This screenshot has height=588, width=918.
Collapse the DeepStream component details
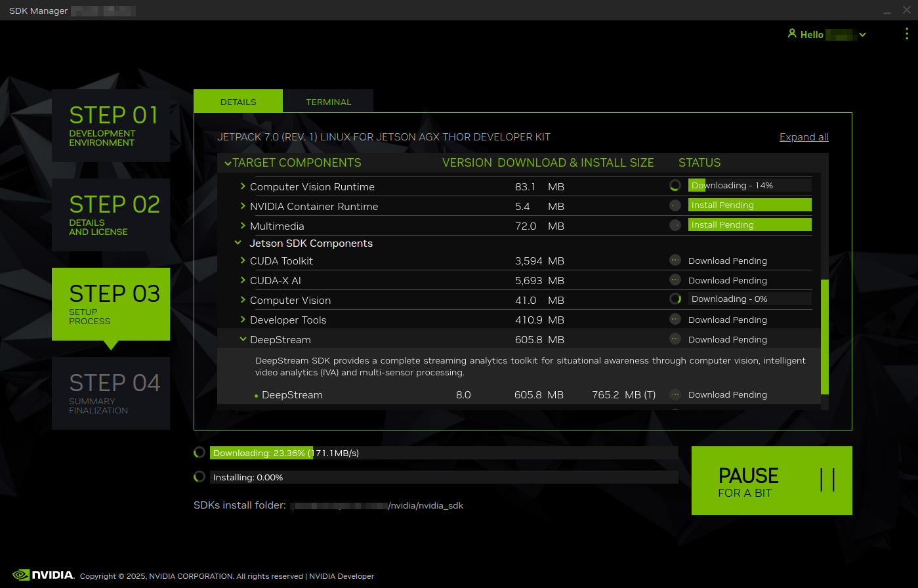[243, 339]
